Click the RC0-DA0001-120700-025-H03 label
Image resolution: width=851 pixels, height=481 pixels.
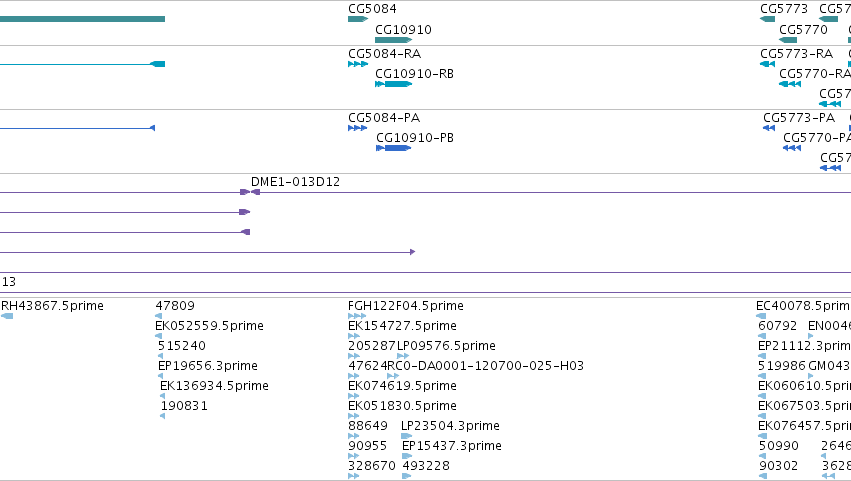pyautogui.click(x=485, y=366)
